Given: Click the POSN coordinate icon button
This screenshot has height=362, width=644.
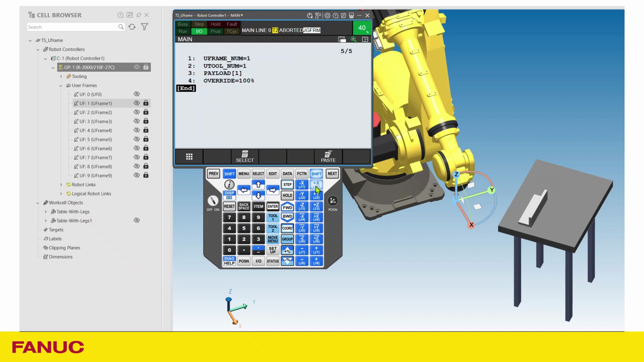Looking at the screenshot, I should [332, 201].
